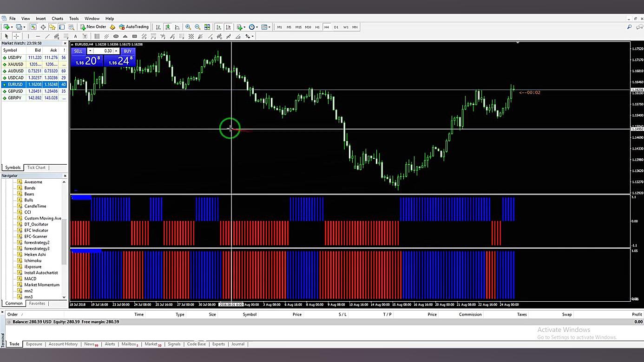Open the Charts menu
This screenshot has width=644, height=362.
(58, 19)
